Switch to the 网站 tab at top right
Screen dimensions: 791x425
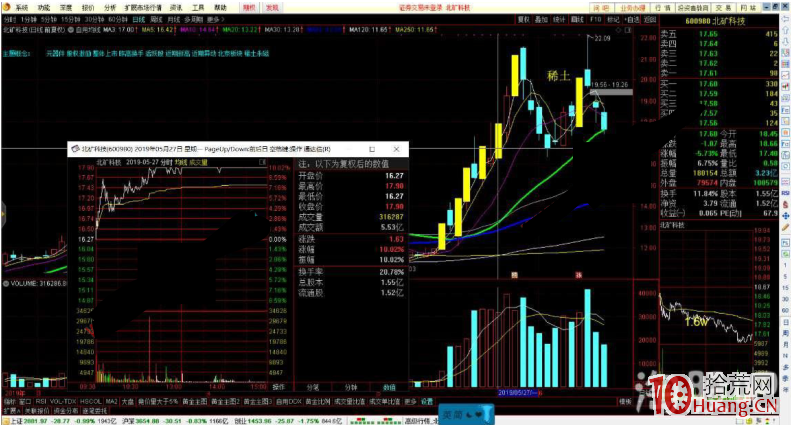[x=748, y=8]
